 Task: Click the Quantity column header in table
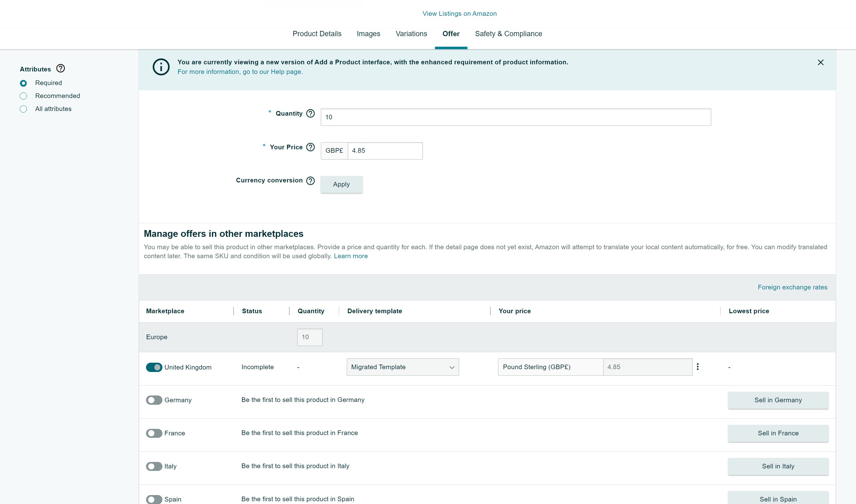click(311, 311)
